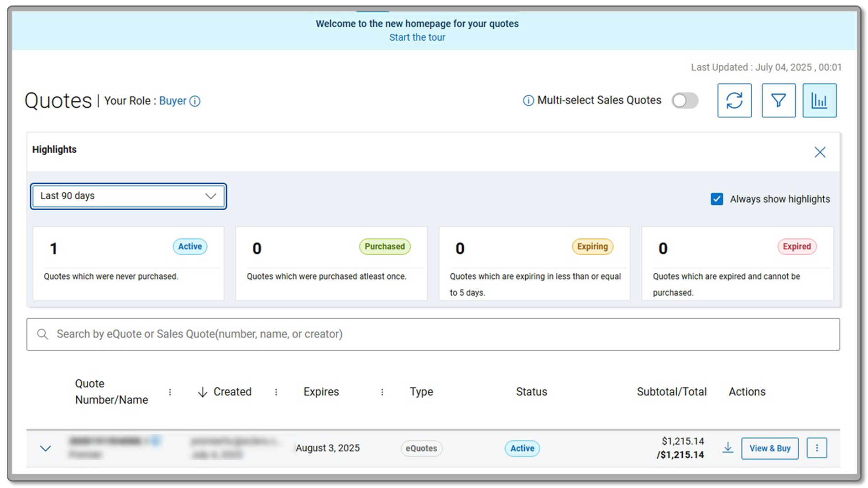Focus the eQuote or Sales Quote search field
Screen dimensions: 868x488
[x=433, y=334]
